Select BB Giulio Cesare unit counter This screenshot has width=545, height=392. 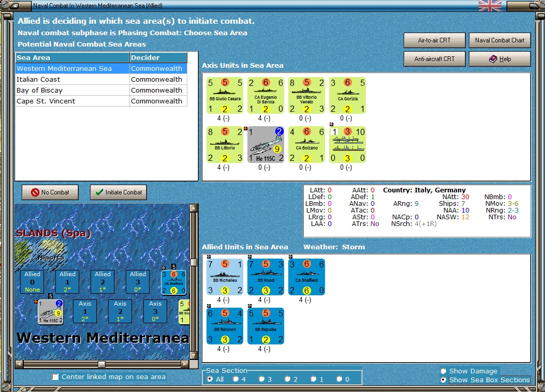click(x=225, y=96)
